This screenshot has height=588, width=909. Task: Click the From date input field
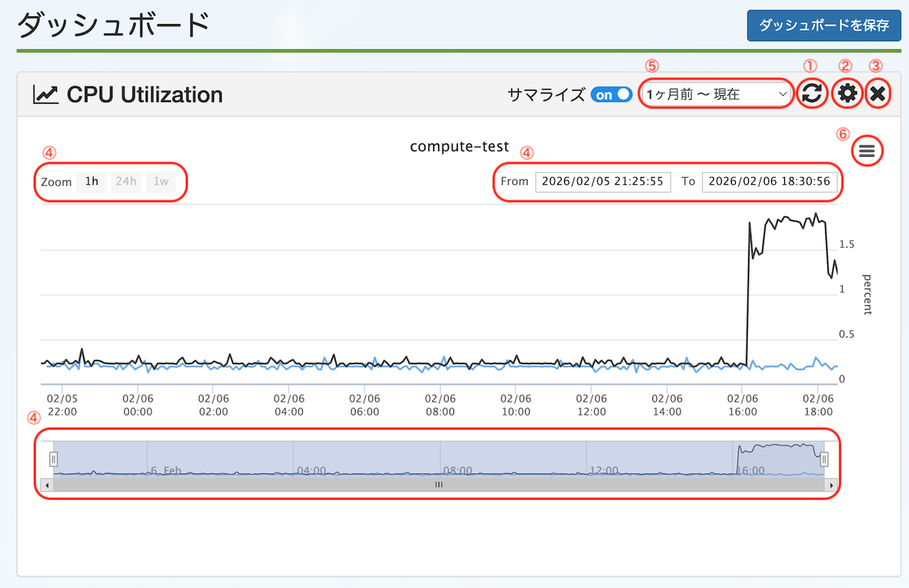(x=602, y=181)
